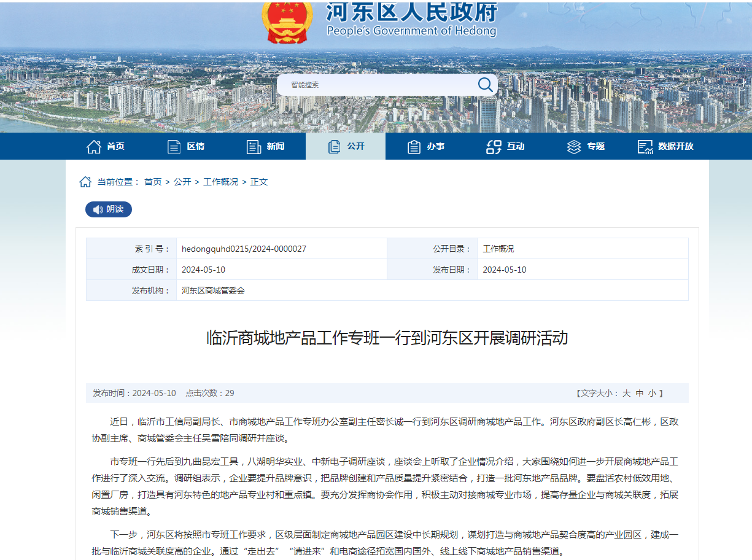Open the 专题 navigation tab
Screen dimensions: 752x560
point(586,146)
